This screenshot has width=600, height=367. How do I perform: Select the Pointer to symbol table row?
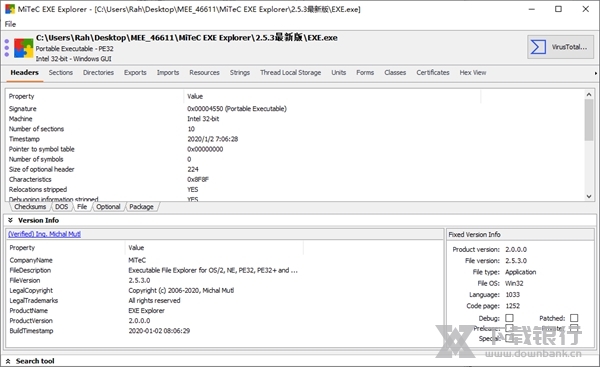tap(295, 149)
